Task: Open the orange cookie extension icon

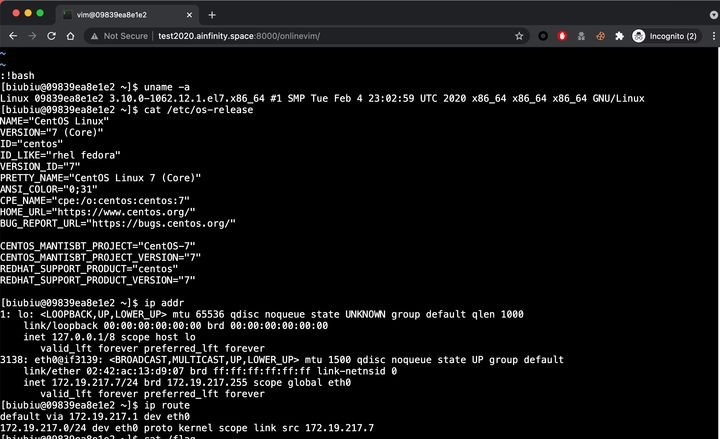Action: point(600,36)
